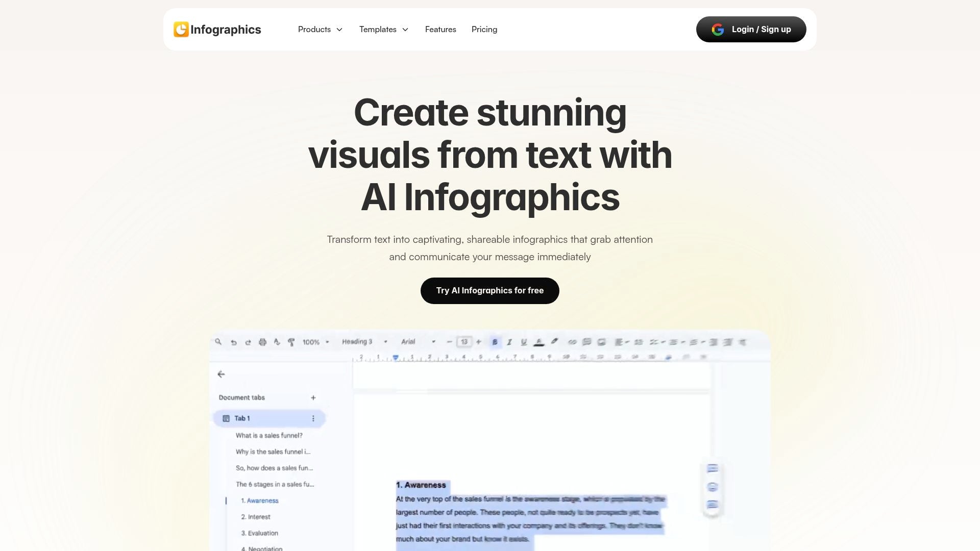
Task: Open the text color picker icon
Action: click(x=538, y=342)
